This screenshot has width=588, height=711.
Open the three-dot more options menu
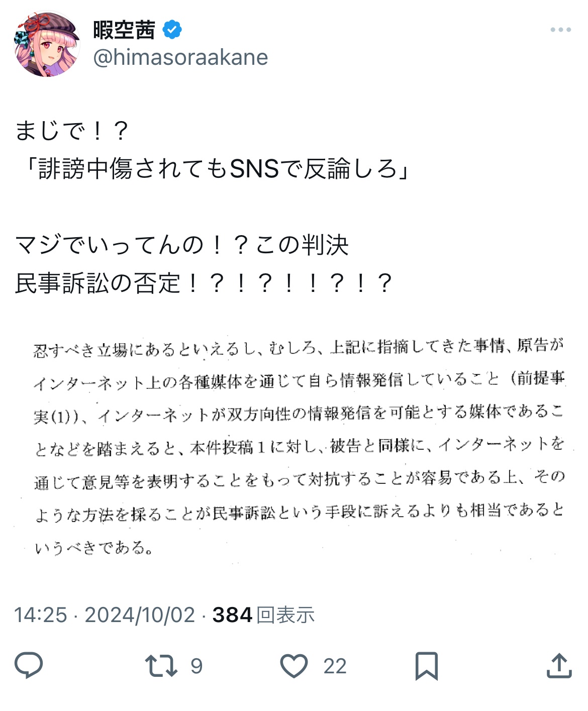tap(560, 30)
